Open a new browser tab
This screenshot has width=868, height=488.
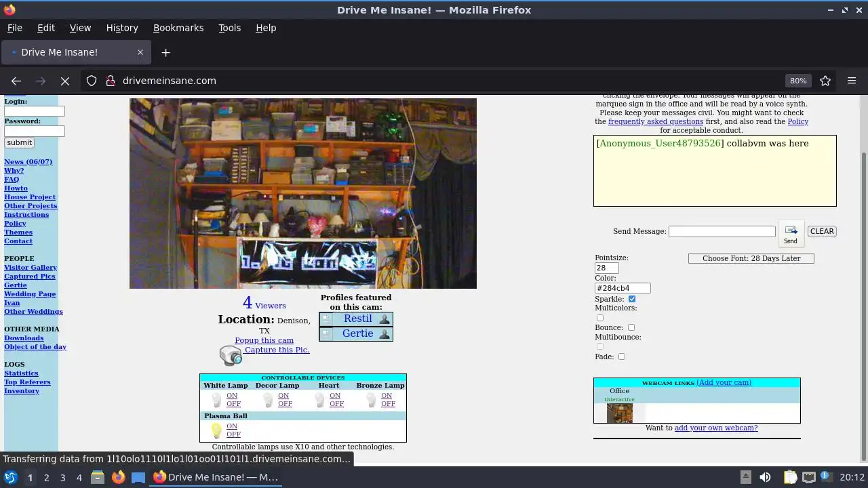pyautogui.click(x=165, y=52)
